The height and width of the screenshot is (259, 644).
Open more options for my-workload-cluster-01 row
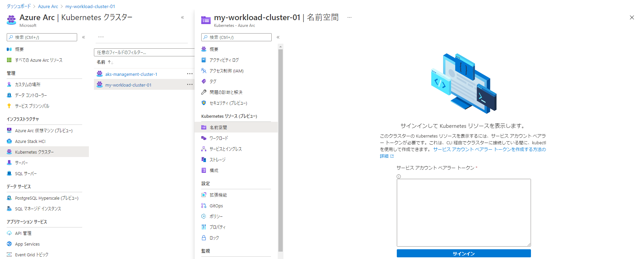190,85
